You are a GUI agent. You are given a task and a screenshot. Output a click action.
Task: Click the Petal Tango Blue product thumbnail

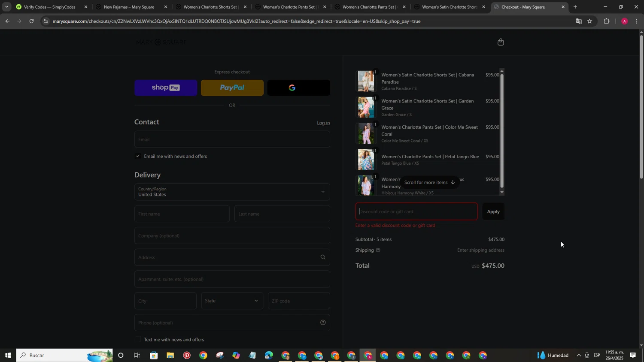tap(366, 160)
